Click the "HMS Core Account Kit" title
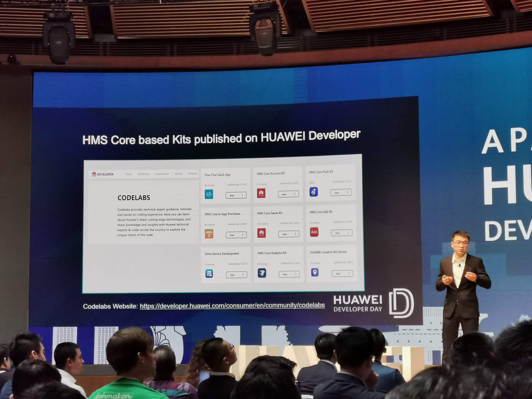532x399 pixels. coord(271,173)
